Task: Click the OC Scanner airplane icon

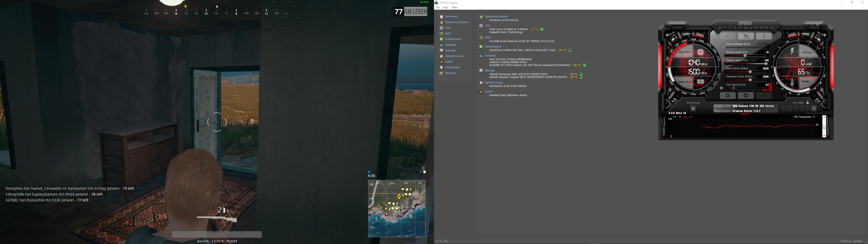Action: click(x=746, y=36)
